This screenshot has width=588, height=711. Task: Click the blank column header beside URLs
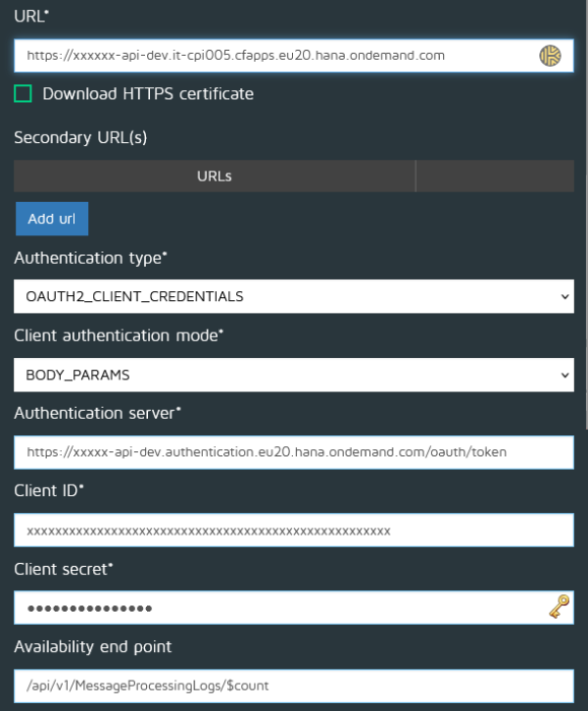[495, 177]
